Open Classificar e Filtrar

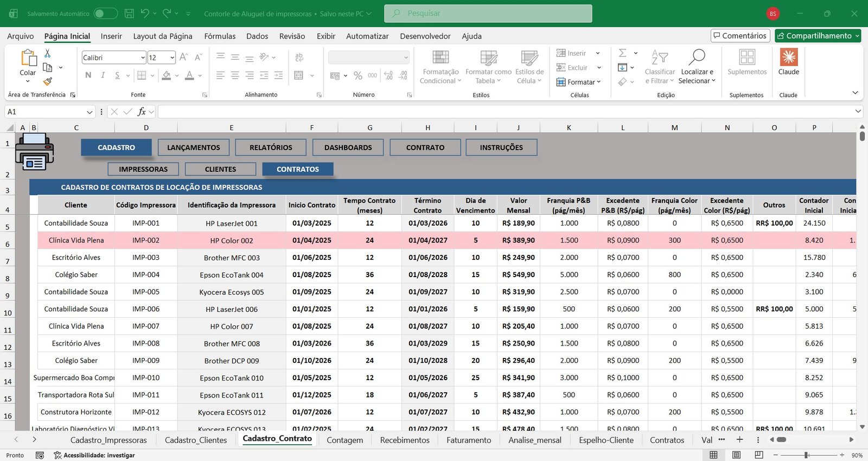pos(660,67)
